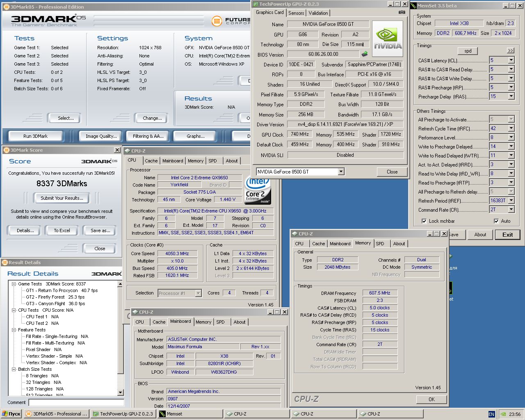Click Submit Your Results... button
Image resolution: width=525 pixels, height=420 pixels.
coord(62,198)
